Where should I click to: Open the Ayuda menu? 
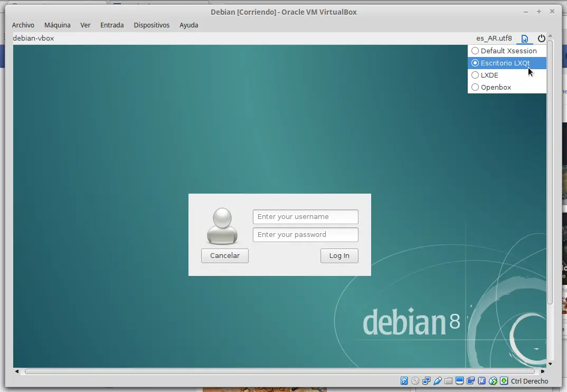pyautogui.click(x=189, y=25)
